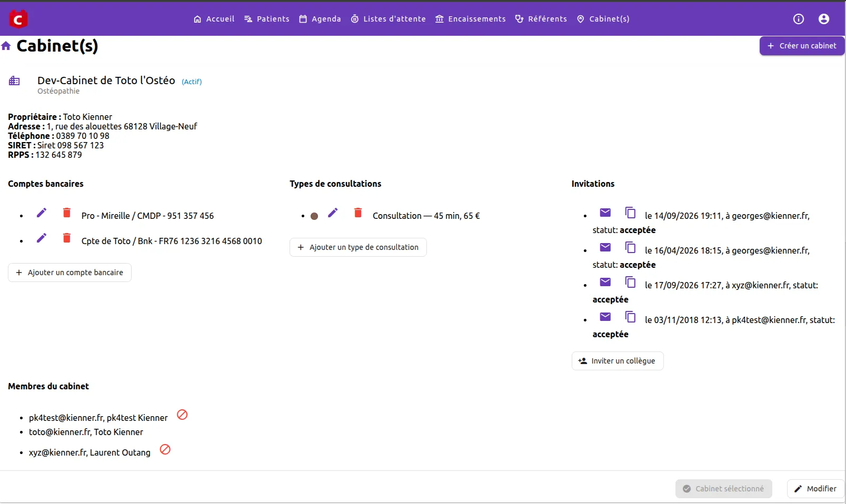This screenshot has width=846, height=504.
Task: Click the Créer un cabinet button
Action: 802,46
